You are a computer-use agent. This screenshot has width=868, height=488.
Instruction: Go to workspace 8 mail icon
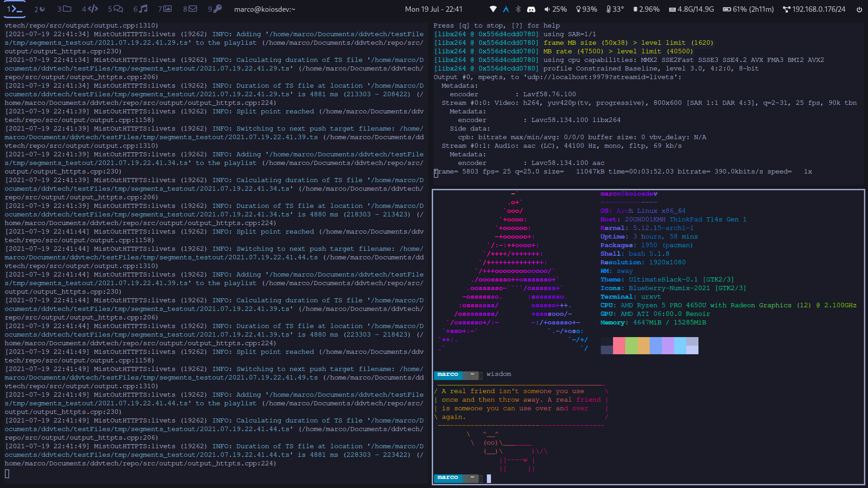(x=190, y=9)
